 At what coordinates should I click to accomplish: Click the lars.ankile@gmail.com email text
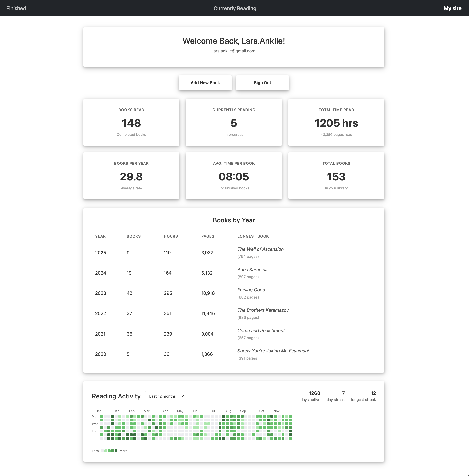pos(234,51)
